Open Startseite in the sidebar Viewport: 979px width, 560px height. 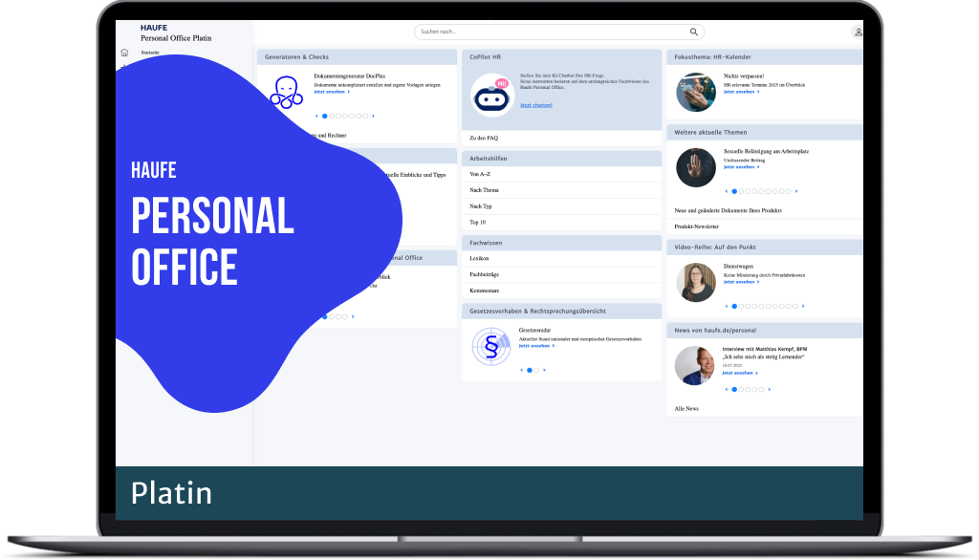click(x=150, y=53)
